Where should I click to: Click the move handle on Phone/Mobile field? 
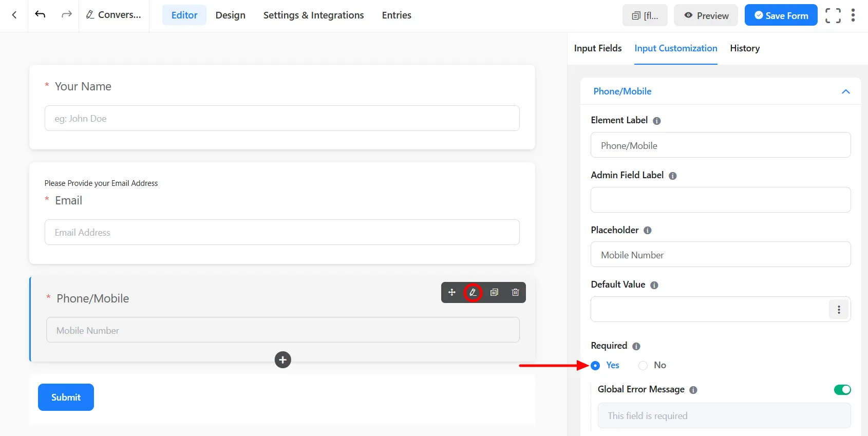tap(452, 292)
